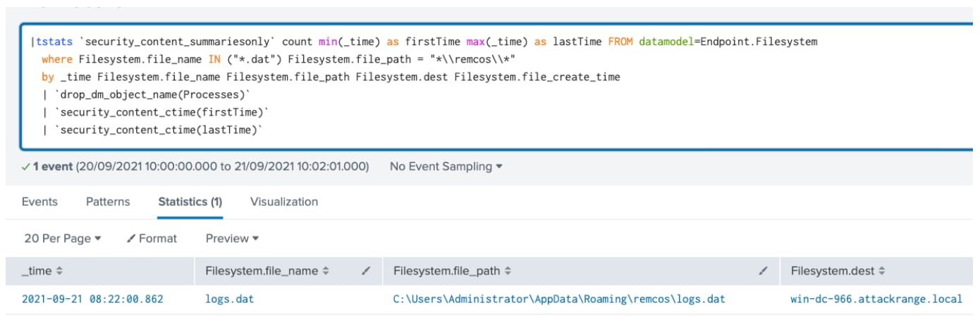Click the sort arrows on _time column
This screenshot has height=316, width=980.
[x=59, y=271]
